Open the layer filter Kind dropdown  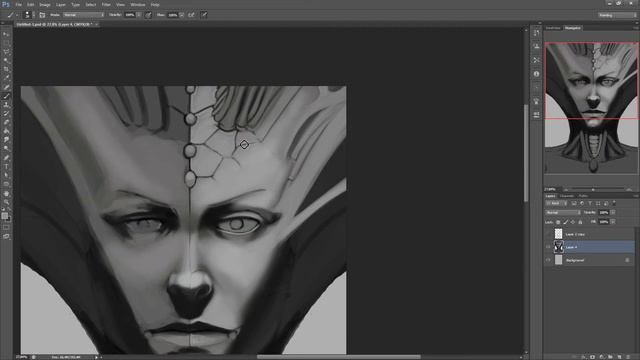(x=557, y=203)
